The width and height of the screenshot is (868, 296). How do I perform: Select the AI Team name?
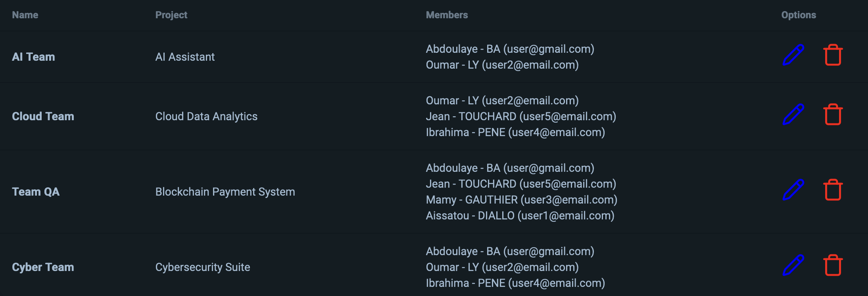[33, 57]
